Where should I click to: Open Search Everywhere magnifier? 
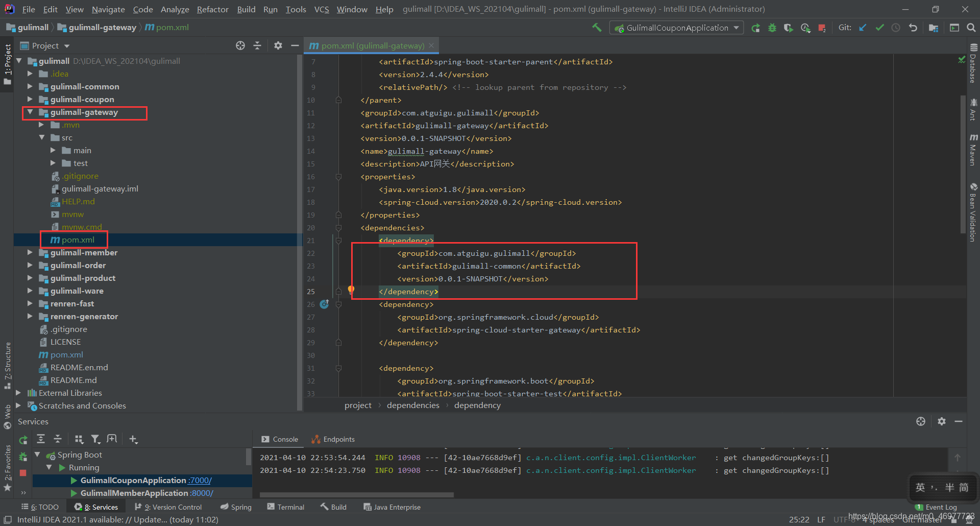971,28
